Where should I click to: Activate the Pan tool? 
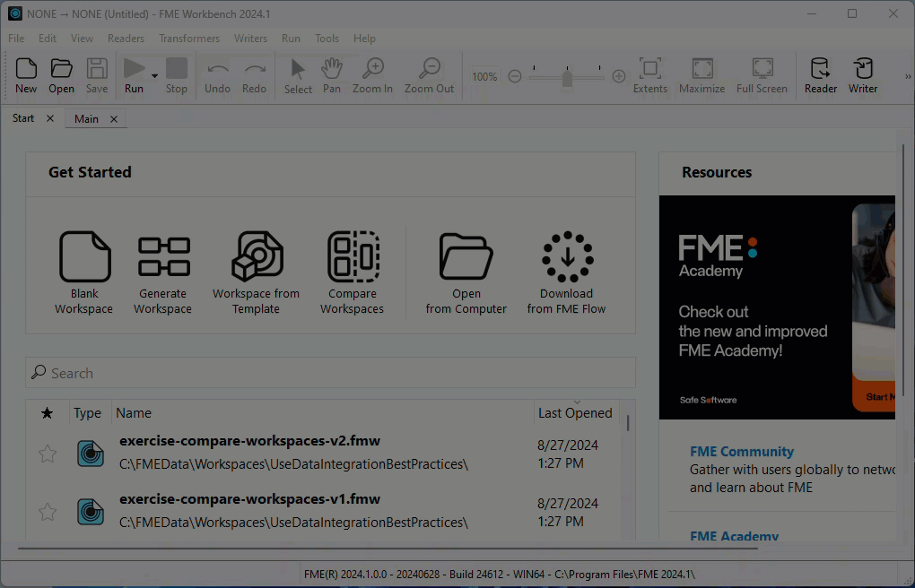(x=331, y=75)
